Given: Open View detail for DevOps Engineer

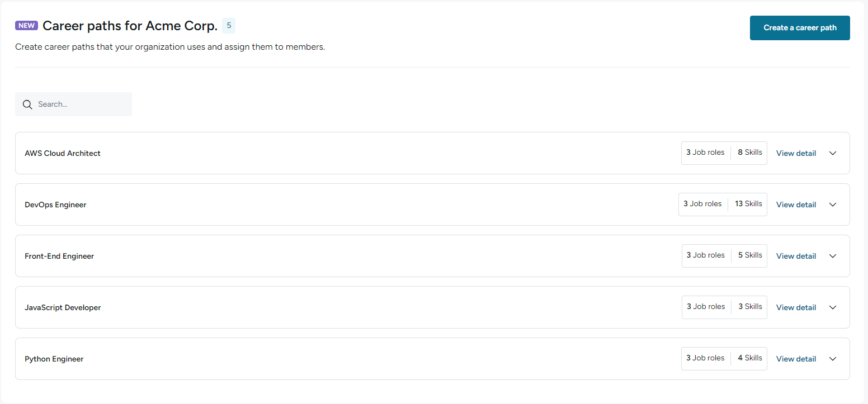Looking at the screenshot, I should point(796,205).
